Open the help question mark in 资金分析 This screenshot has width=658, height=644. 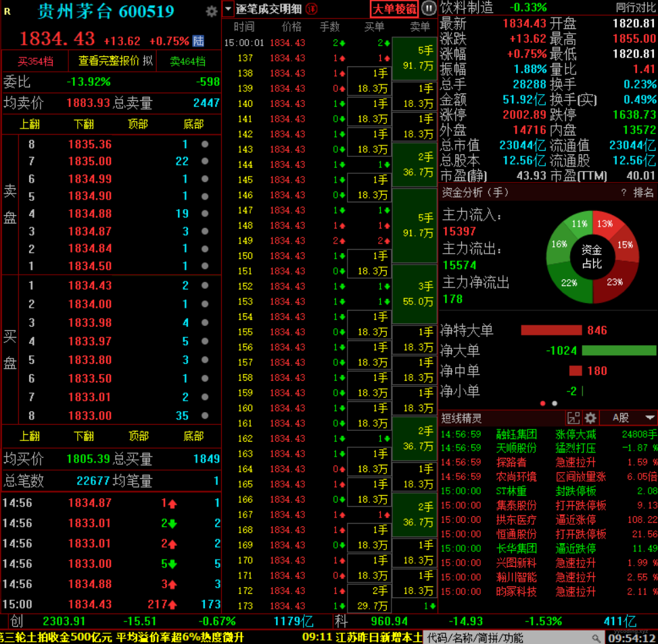click(624, 193)
